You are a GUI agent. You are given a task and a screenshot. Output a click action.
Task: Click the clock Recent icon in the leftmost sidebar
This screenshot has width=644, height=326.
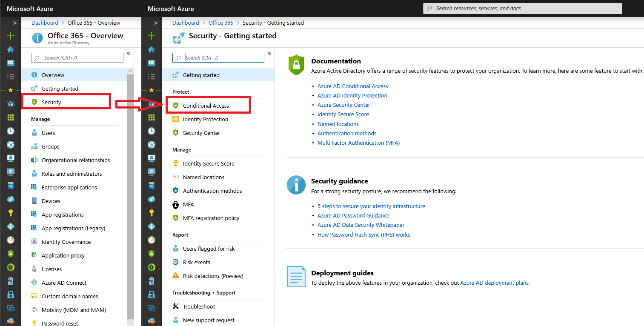[11, 131]
